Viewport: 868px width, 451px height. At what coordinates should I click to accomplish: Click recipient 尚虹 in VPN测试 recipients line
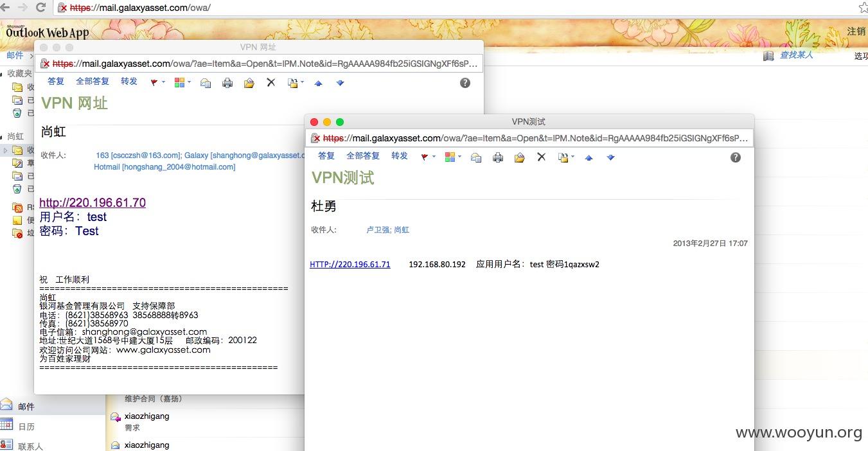402,230
